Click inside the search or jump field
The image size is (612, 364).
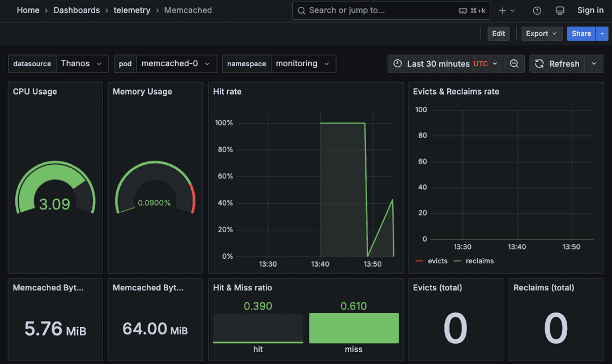coord(368,10)
